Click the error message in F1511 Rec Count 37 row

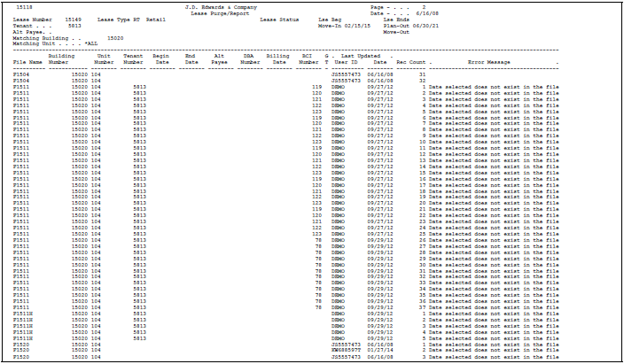[x=494, y=307]
